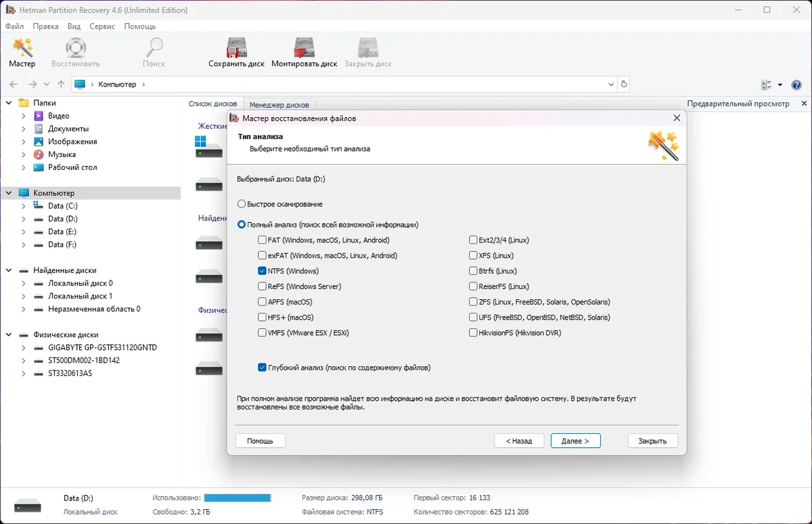Switch to the Менеджер дисков tab
Screen dimensions: 812x524
(x=279, y=105)
